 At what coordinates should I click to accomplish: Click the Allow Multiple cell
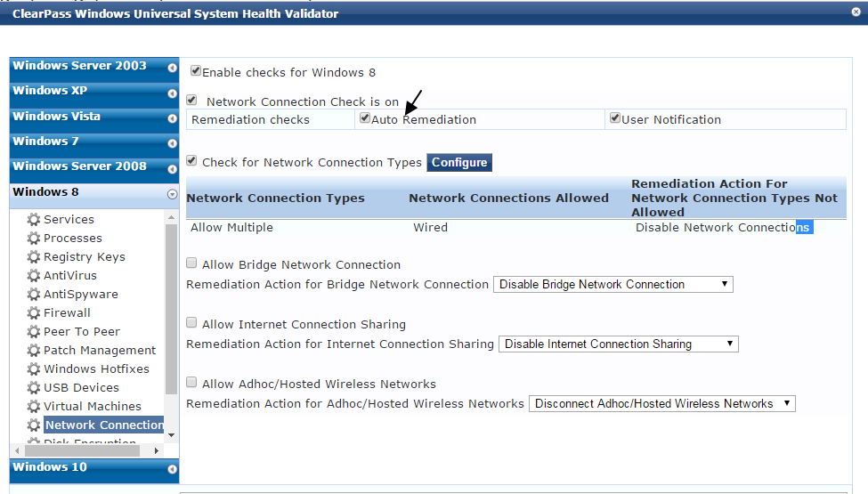pyautogui.click(x=231, y=227)
